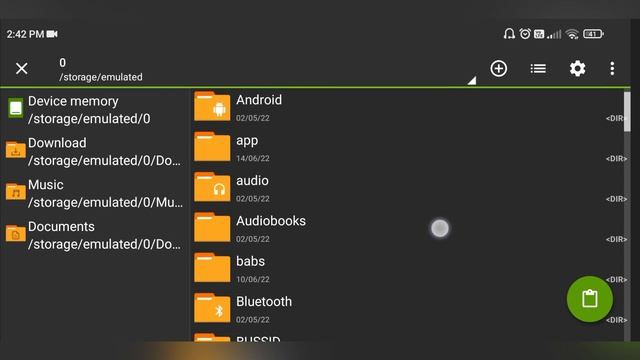Select the babs folder name
640x360 pixels.
(250, 261)
